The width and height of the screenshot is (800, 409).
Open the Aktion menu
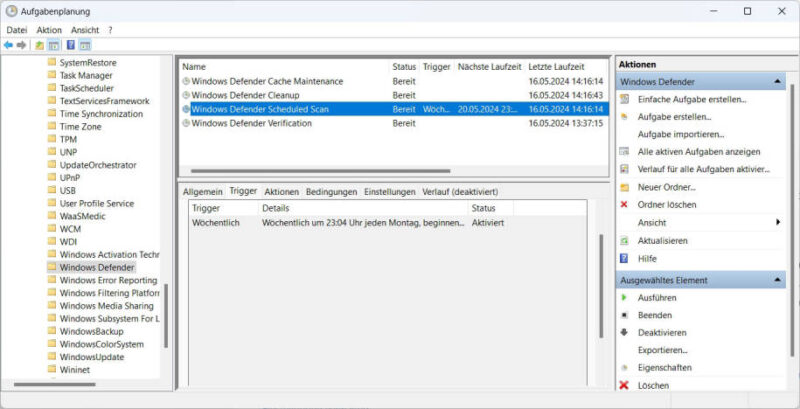point(49,30)
